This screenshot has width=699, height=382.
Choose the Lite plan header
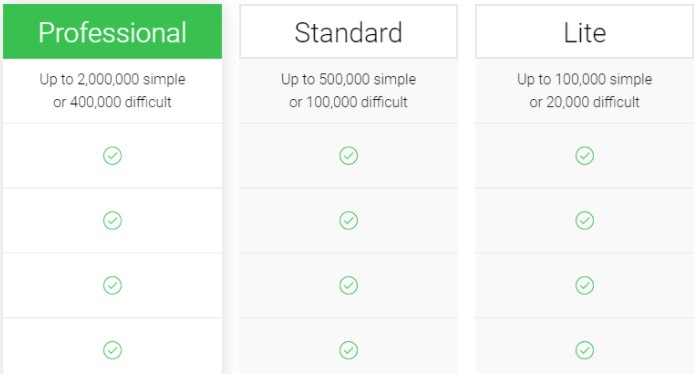584,32
